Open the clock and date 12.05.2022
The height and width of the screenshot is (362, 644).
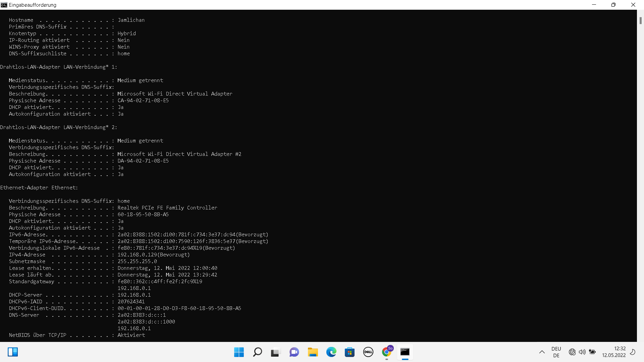coord(613,352)
